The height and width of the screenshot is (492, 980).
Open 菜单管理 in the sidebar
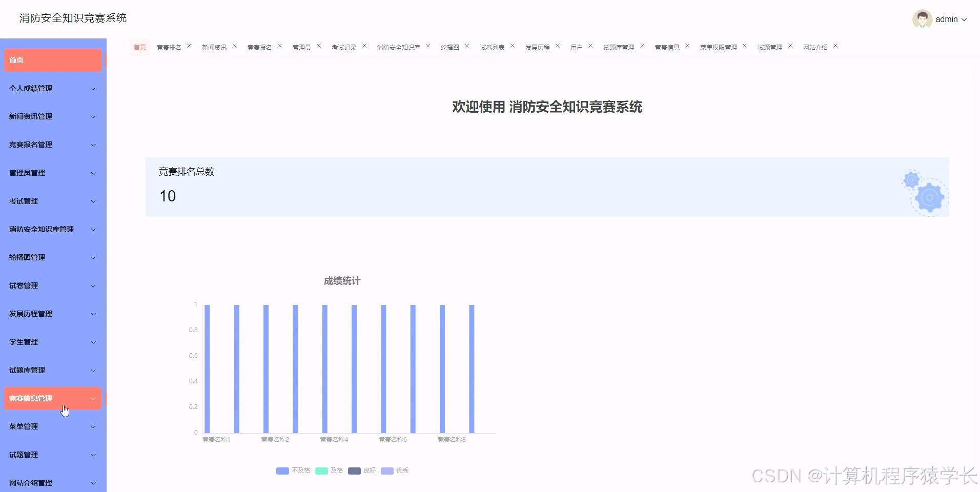(x=53, y=426)
